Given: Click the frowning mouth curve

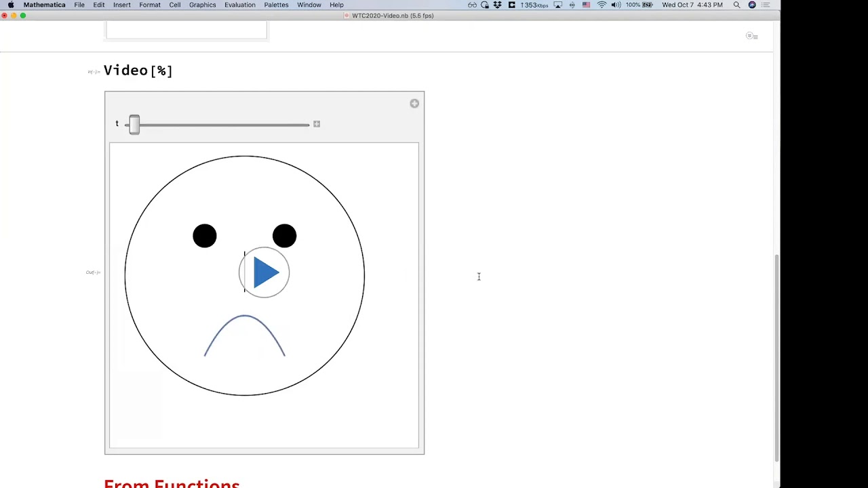Looking at the screenshot, I should 245,335.
